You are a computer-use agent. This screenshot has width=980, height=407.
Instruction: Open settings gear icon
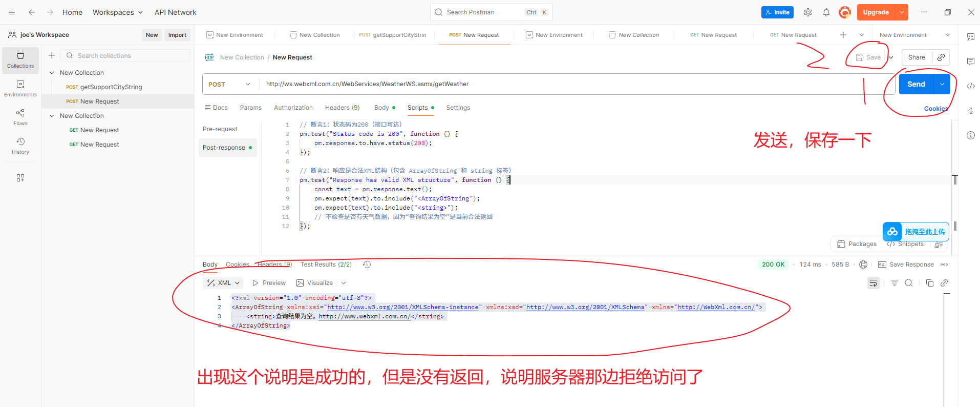click(808, 12)
